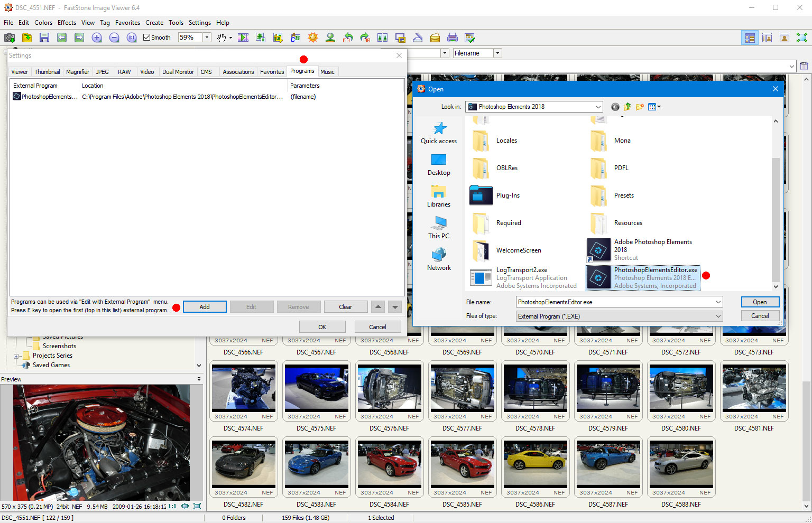Open the zoom percentage dropdown

coord(207,37)
